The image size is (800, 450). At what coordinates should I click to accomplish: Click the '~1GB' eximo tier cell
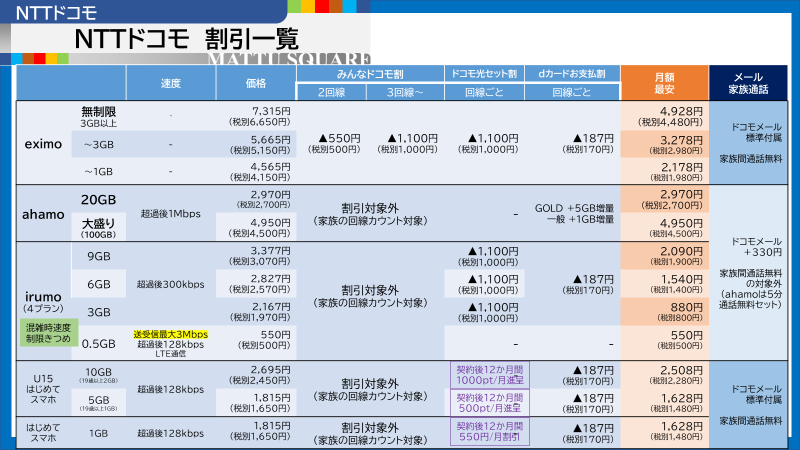coord(98,172)
